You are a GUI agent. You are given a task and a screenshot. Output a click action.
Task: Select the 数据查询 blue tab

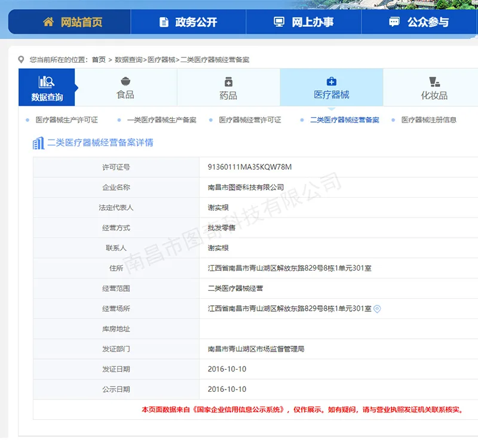point(47,87)
